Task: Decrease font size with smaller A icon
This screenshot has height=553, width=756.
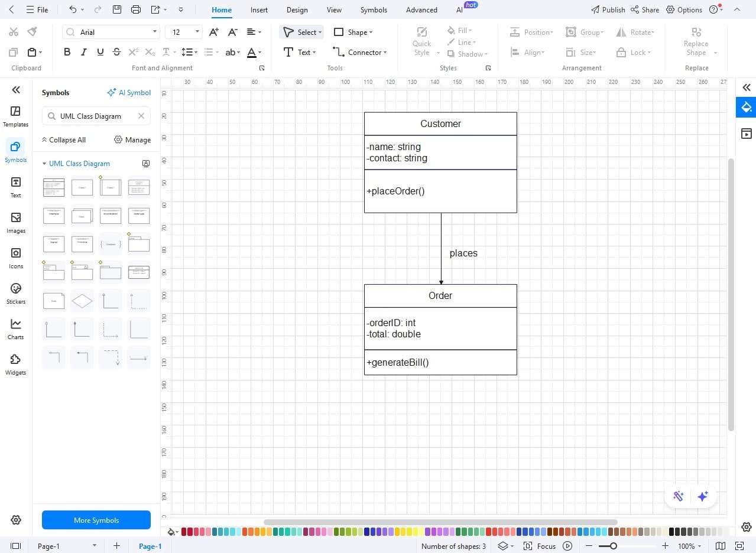Action: pos(233,32)
